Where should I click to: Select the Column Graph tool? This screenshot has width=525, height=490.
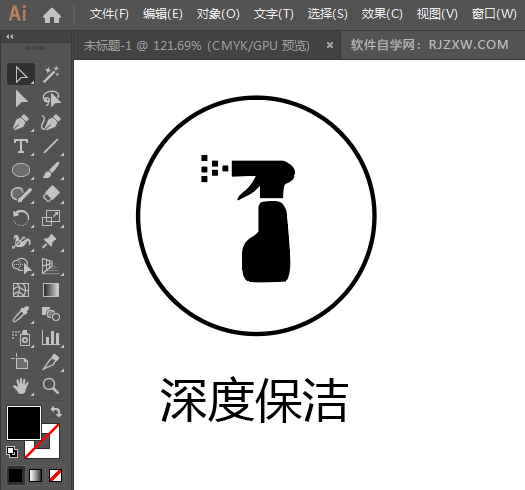pos(51,338)
